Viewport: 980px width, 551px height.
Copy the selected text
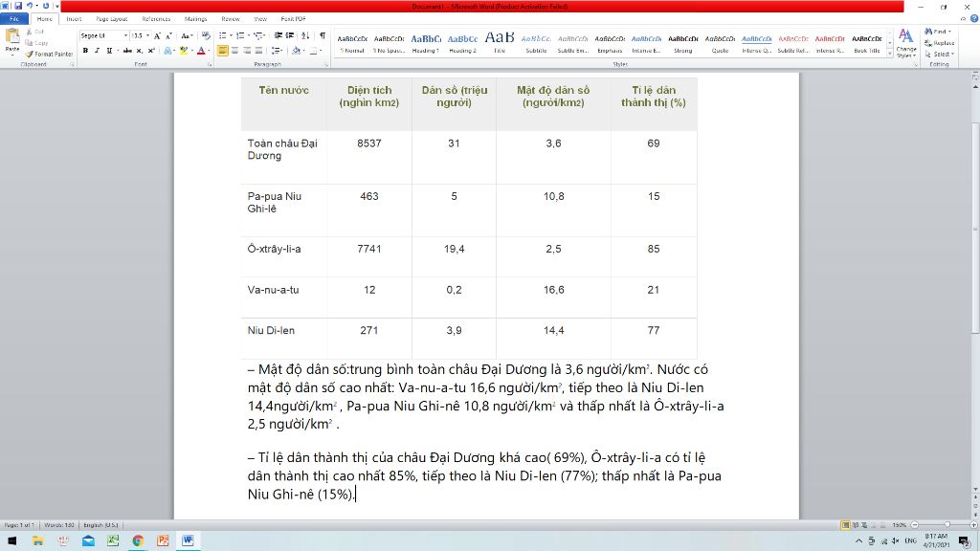pyautogui.click(x=37, y=42)
